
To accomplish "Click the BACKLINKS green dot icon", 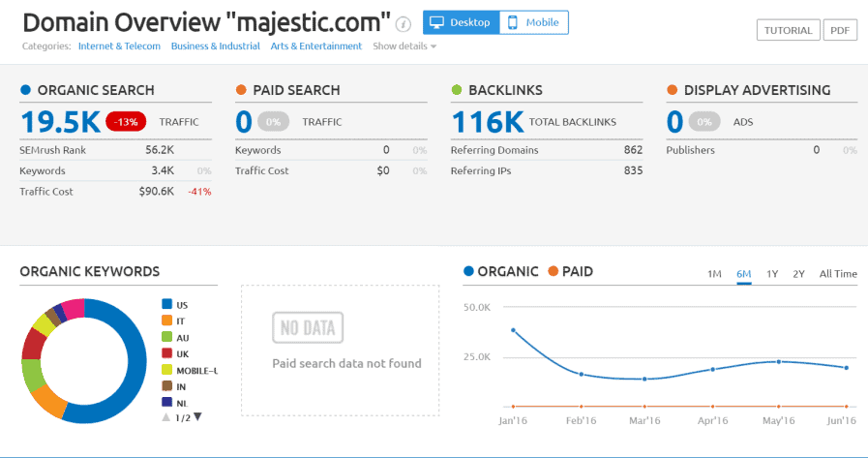I will pyautogui.click(x=456, y=90).
